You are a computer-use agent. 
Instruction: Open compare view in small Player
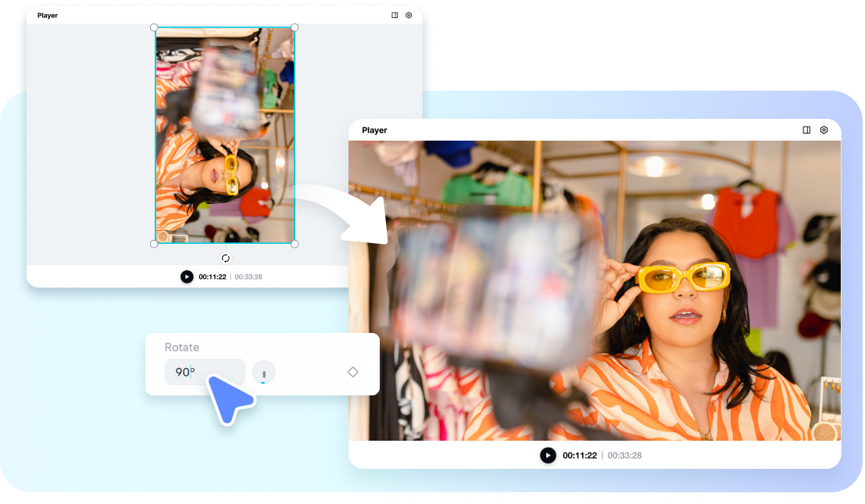[395, 16]
